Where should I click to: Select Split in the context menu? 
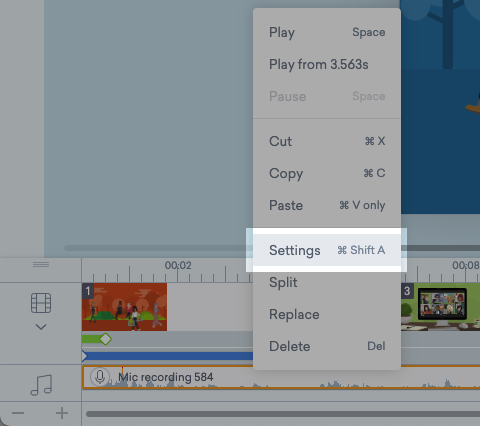pos(327,282)
